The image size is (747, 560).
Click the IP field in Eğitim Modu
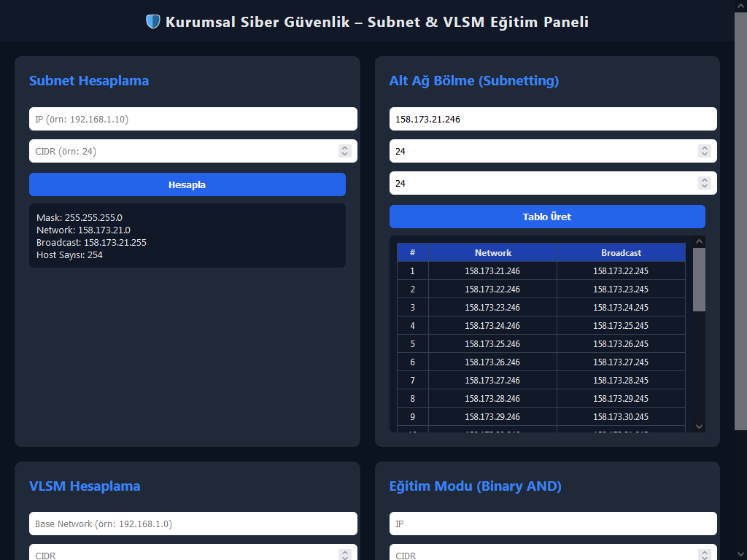coord(552,524)
